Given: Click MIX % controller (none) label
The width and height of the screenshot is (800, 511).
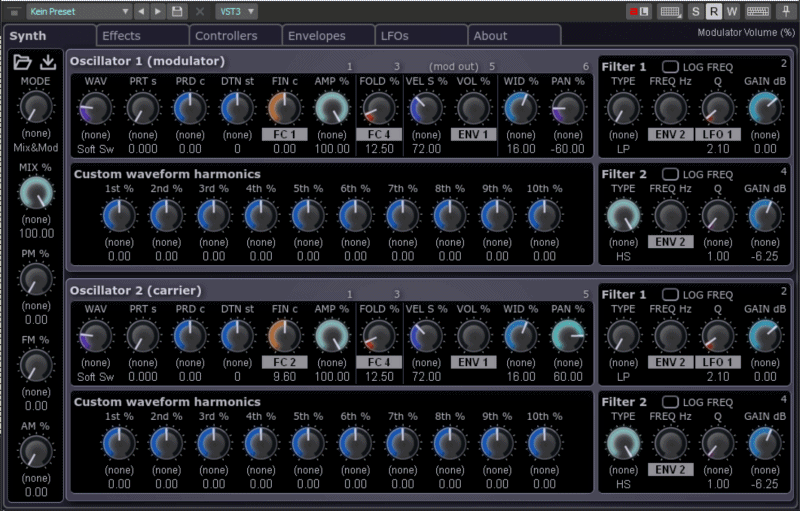Looking at the screenshot, I should (36, 220).
